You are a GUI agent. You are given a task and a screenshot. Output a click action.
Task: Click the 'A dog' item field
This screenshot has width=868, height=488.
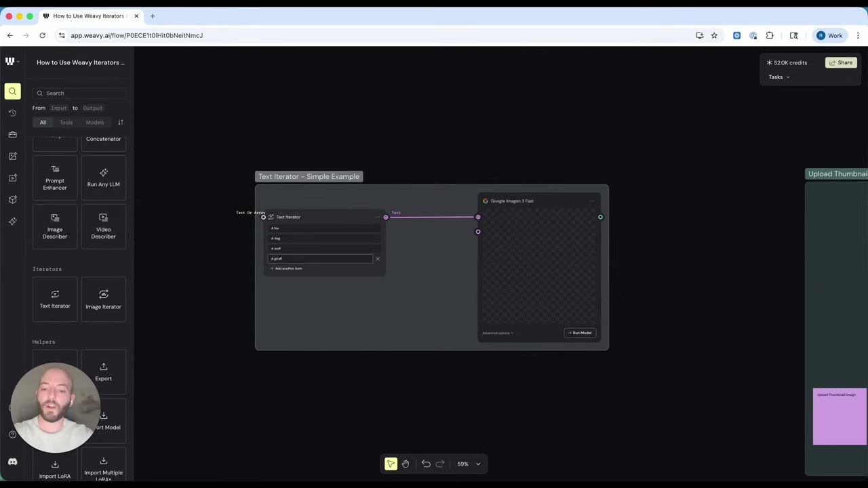click(324, 239)
